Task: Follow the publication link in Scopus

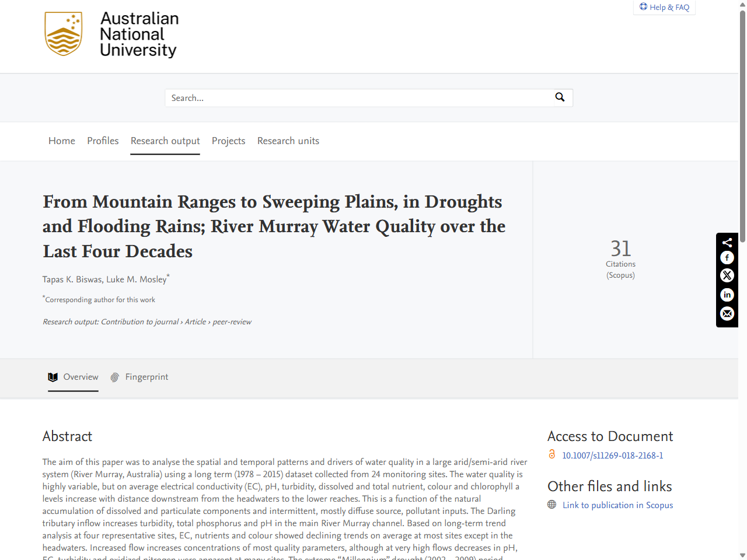Action: point(617,505)
